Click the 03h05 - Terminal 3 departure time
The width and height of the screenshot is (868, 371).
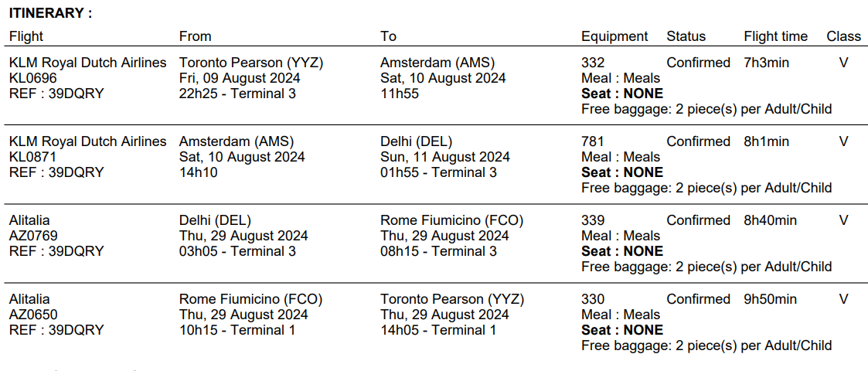tap(237, 251)
